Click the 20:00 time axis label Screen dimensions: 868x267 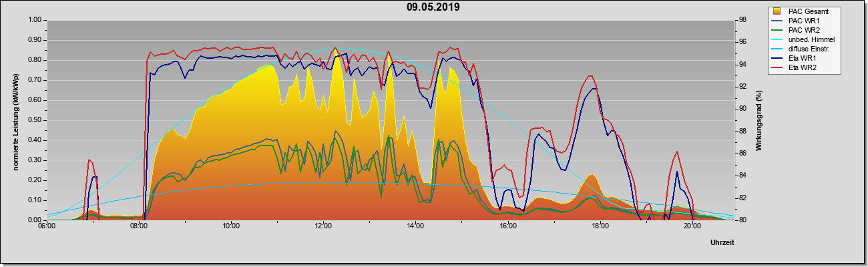(x=692, y=226)
